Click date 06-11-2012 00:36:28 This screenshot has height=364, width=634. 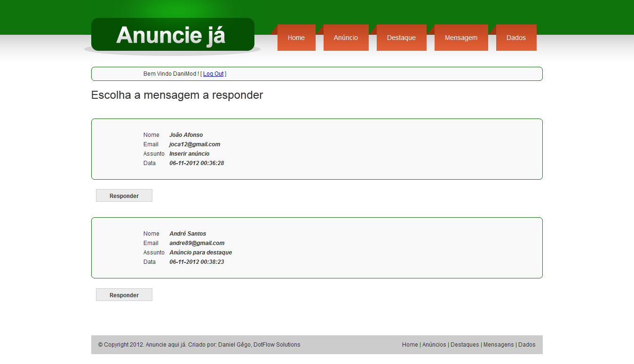[197, 163]
